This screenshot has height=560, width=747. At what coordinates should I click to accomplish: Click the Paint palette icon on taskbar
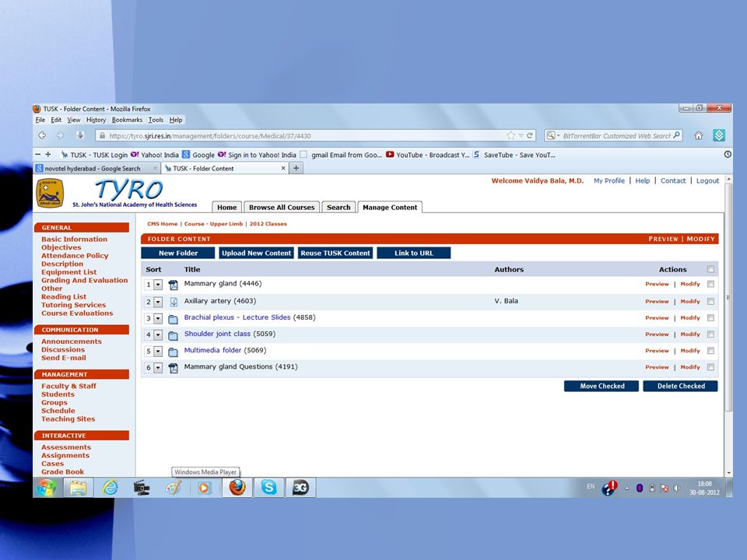(x=174, y=488)
